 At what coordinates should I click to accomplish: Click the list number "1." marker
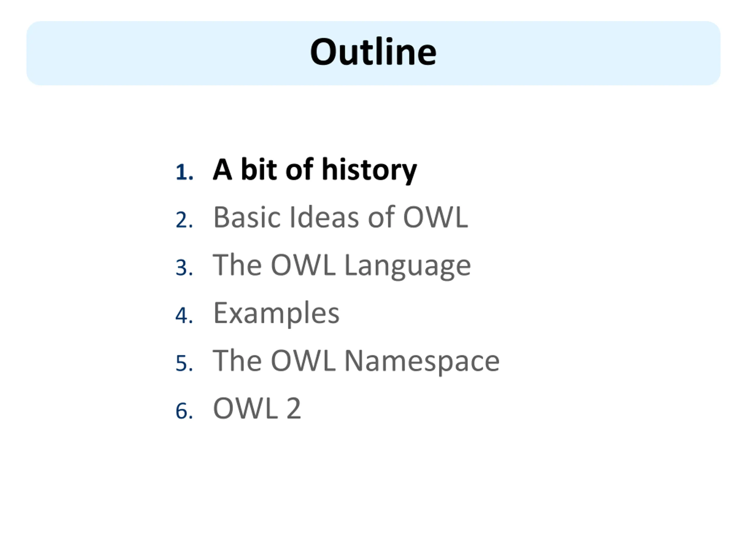(185, 172)
